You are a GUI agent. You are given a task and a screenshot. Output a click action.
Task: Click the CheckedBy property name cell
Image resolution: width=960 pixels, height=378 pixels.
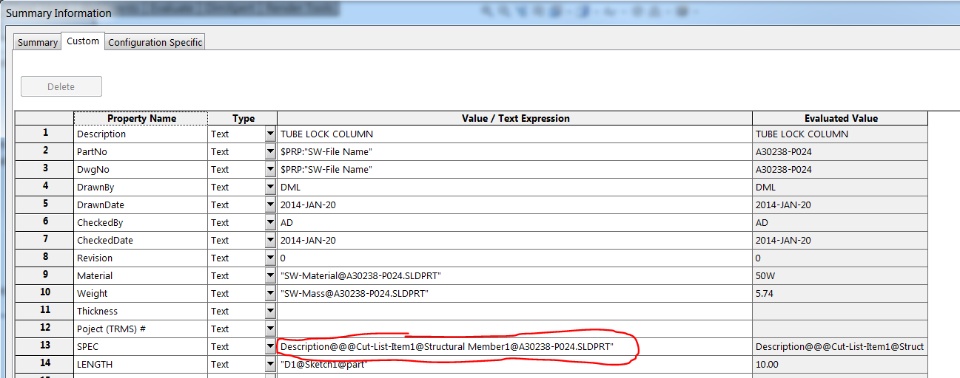point(141,222)
